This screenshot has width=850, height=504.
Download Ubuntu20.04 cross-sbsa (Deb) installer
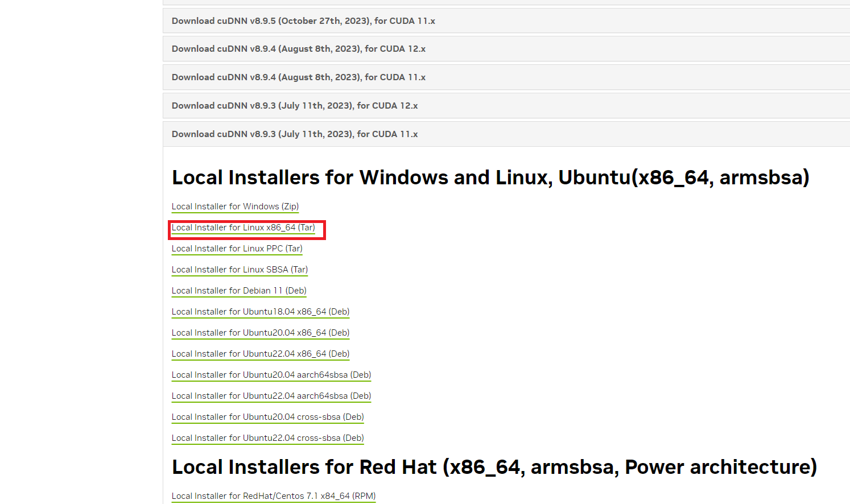(x=268, y=417)
